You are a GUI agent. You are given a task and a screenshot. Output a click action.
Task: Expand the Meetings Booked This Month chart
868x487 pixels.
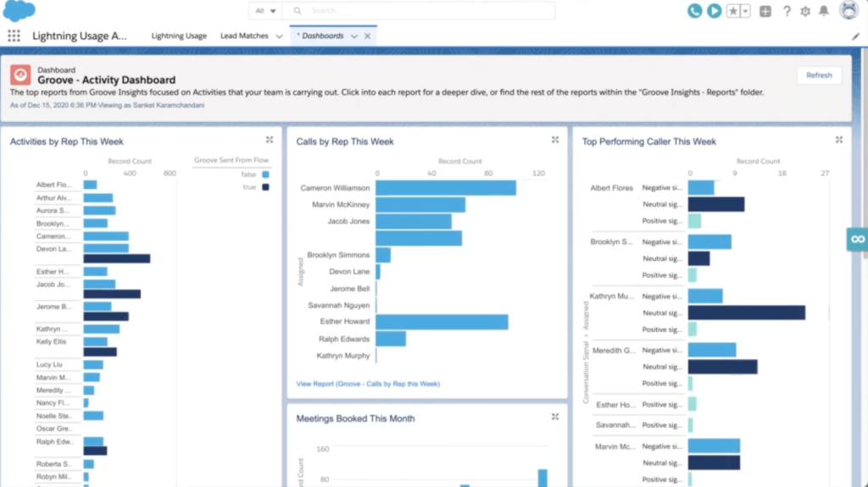coord(555,417)
